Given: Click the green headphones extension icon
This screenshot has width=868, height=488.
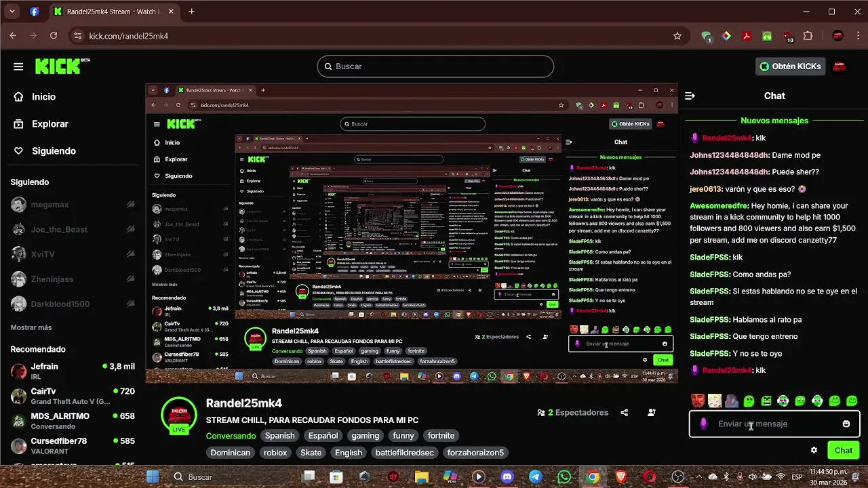Looking at the screenshot, I should pyautogui.click(x=767, y=36).
